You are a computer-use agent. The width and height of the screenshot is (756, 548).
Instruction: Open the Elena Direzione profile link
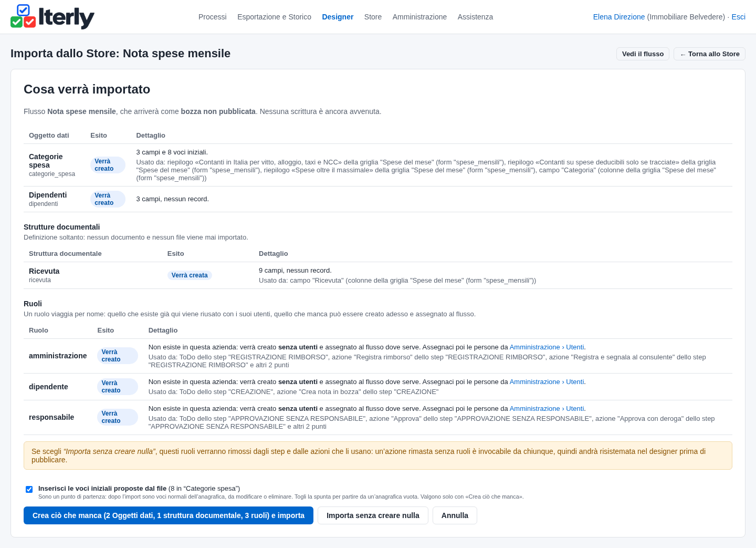(x=619, y=17)
